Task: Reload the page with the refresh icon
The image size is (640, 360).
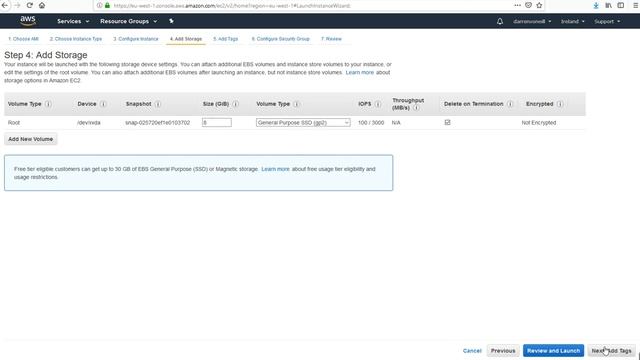Action: click(x=29, y=5)
